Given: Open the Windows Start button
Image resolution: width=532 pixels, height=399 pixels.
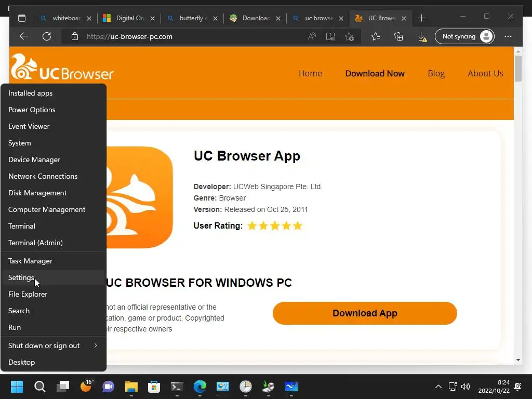Looking at the screenshot, I should [17, 386].
